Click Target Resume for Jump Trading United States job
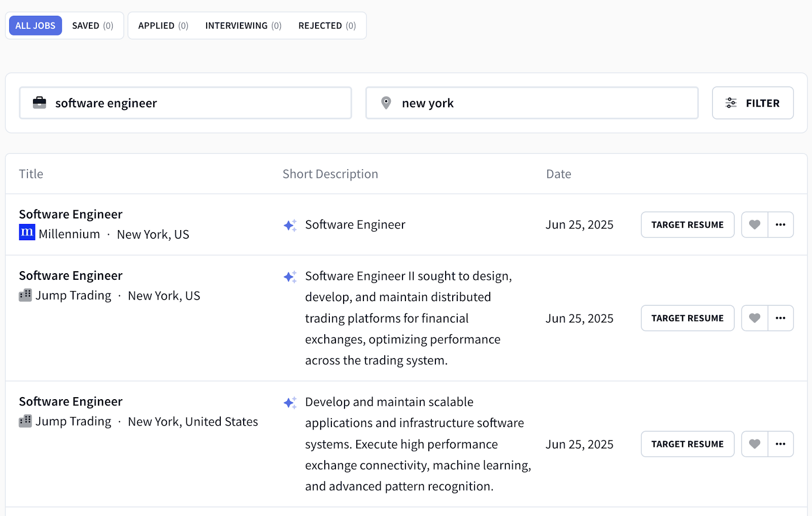 (688, 444)
